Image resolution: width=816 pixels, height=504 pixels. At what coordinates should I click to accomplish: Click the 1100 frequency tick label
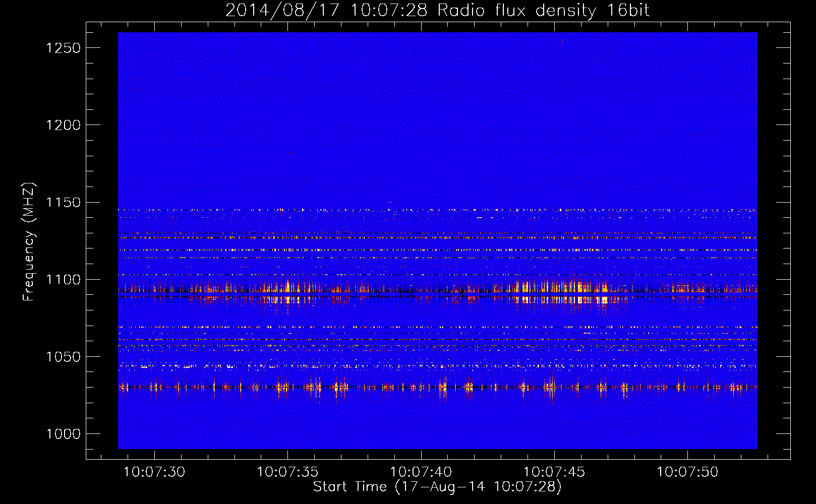(63, 280)
